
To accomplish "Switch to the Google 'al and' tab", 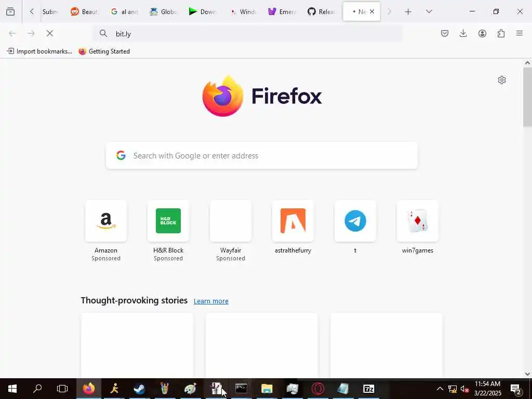I will point(124,11).
